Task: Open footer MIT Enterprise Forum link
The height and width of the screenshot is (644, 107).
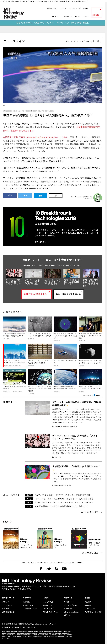Action: [71, 612]
